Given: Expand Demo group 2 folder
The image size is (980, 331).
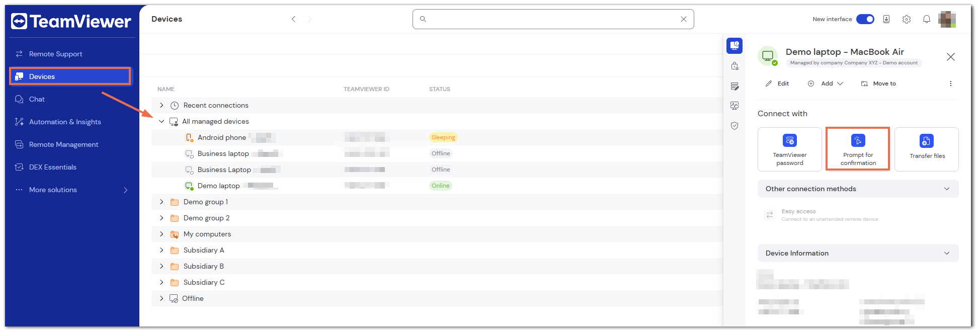Looking at the screenshot, I should click(161, 218).
